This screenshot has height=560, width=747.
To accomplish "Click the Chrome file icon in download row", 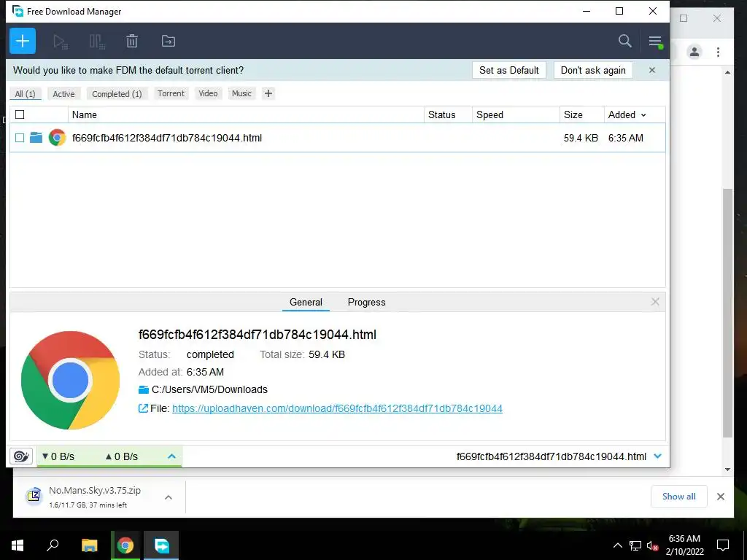I will [57, 138].
